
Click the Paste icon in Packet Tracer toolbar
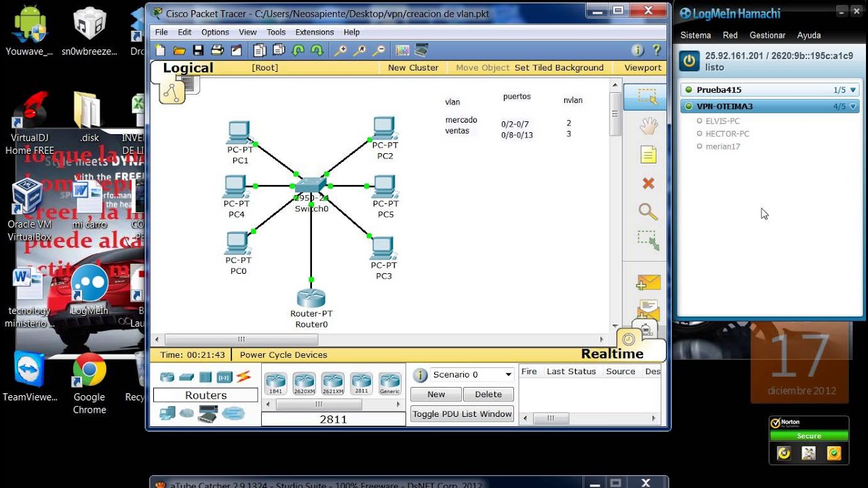coord(279,50)
